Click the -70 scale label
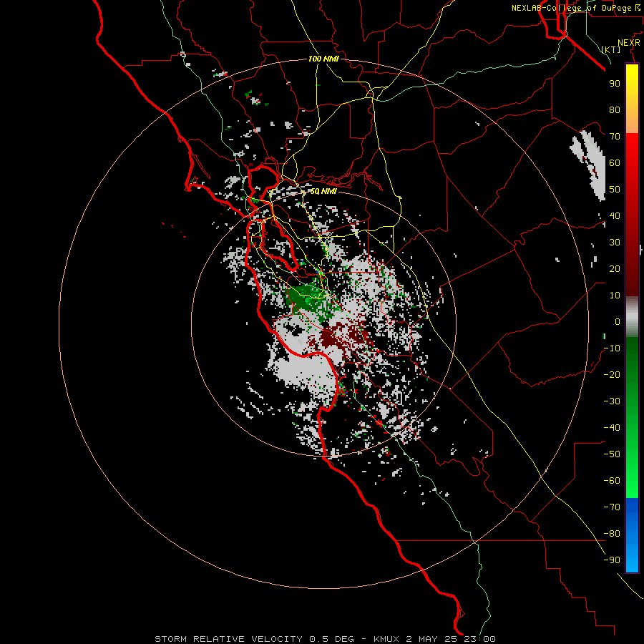The height and width of the screenshot is (644, 644). click(612, 507)
